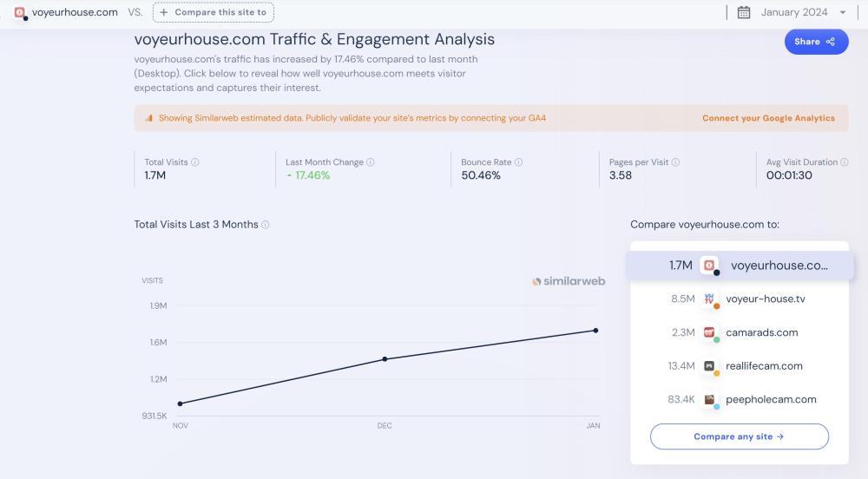Click the Bounce Rate info icon
Viewport: 868px width, 479px height.
point(519,162)
